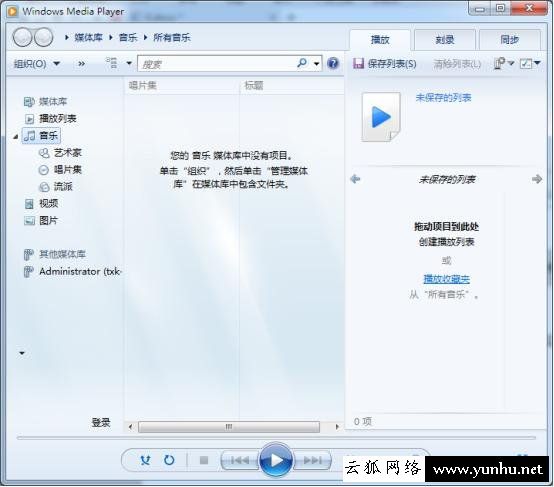Collapse the 音乐 tree node triangle
554x487 pixels.
[x=16, y=136]
